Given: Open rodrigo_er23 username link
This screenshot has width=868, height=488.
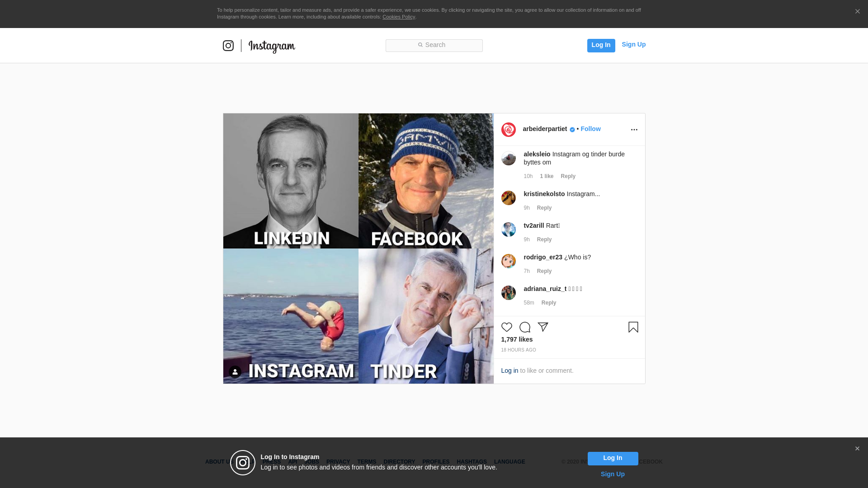Looking at the screenshot, I should (543, 257).
